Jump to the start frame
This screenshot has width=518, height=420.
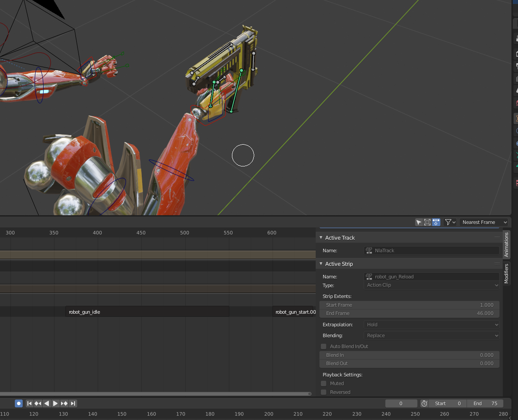tap(30, 403)
